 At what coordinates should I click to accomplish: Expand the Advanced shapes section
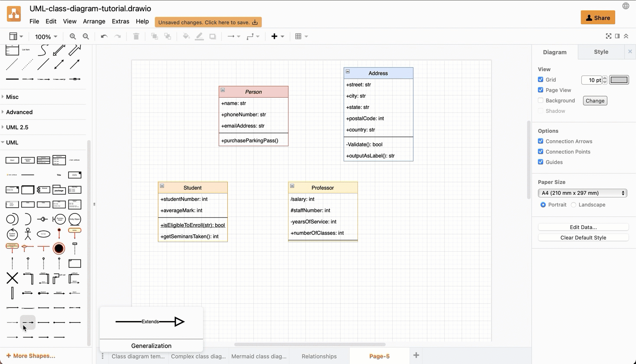(x=19, y=112)
